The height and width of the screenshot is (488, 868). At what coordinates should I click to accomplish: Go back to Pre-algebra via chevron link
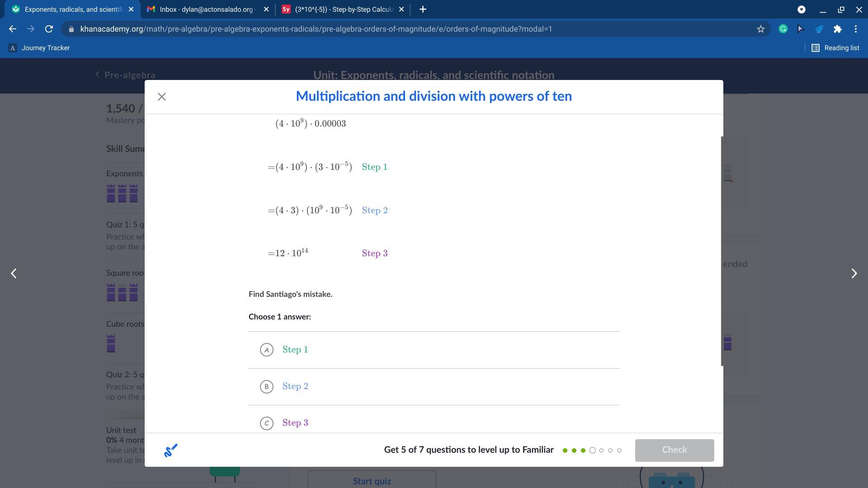125,75
